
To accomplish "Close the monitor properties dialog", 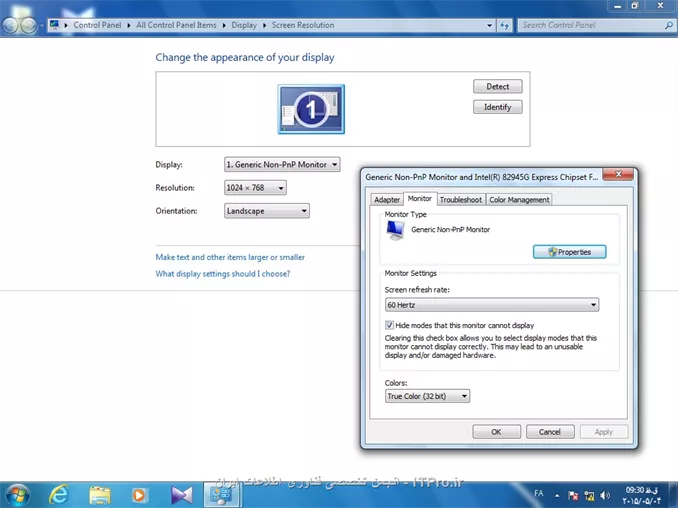I will [618, 174].
